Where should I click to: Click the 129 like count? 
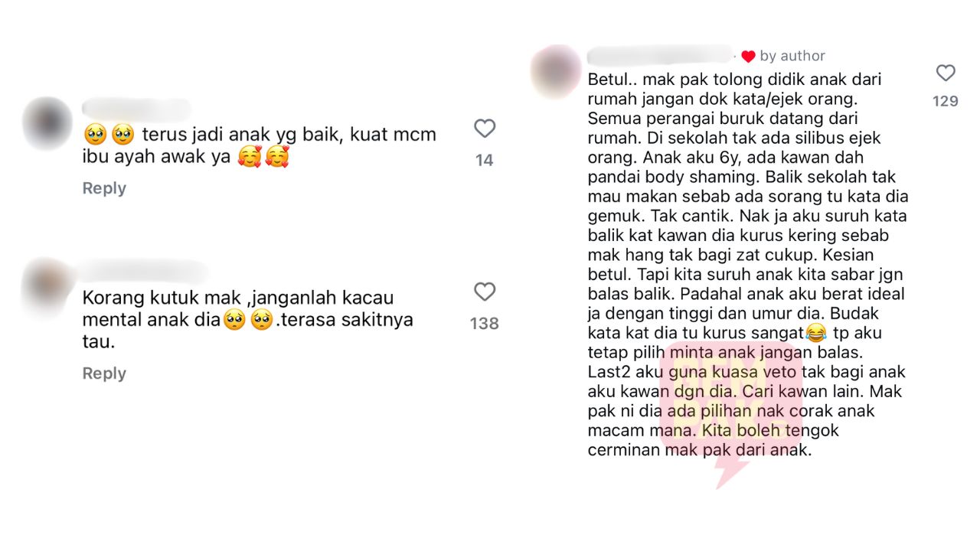point(946,101)
